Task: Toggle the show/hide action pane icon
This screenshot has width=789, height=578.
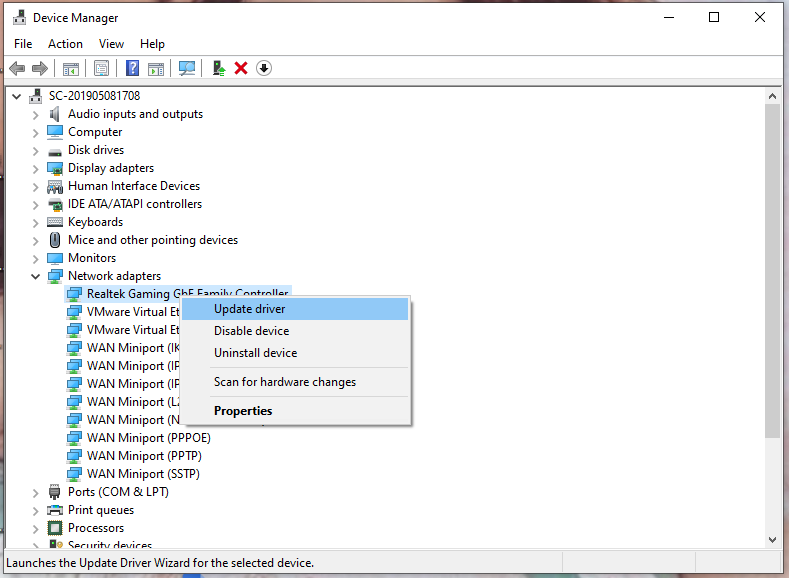Action: [156, 68]
